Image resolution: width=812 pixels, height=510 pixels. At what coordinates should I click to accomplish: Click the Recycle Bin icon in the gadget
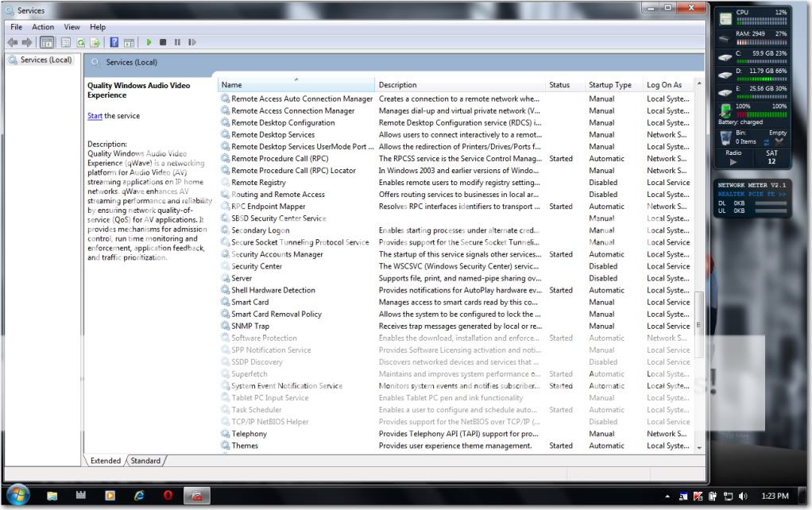[725, 137]
